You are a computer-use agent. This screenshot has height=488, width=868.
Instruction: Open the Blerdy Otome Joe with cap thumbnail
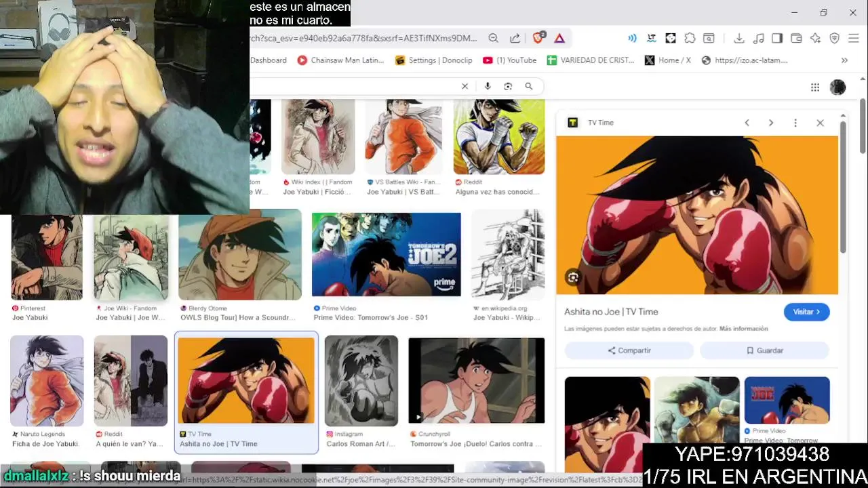point(240,255)
